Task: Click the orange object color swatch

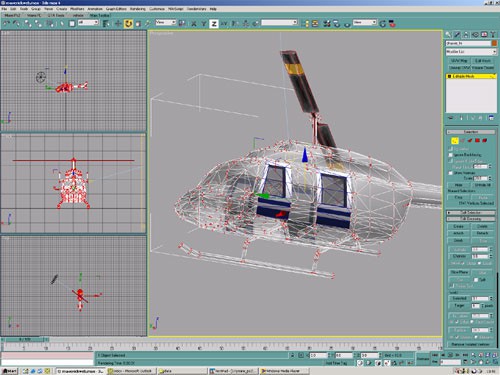Action: (x=494, y=43)
